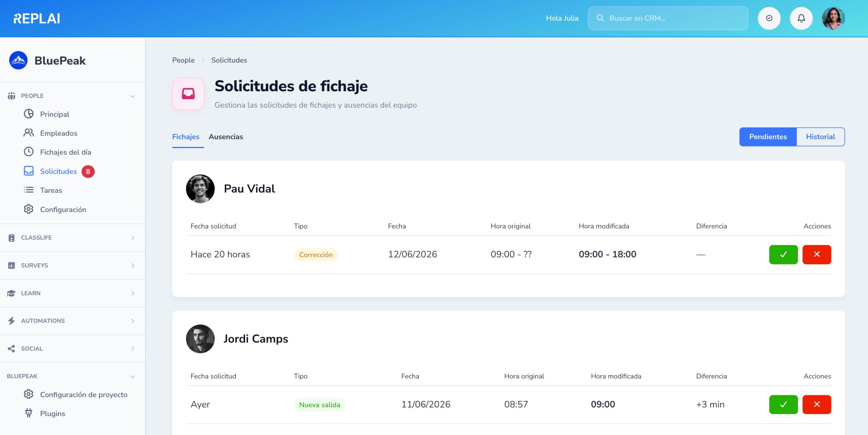Click the Jordi Camps name heading
This screenshot has height=435, width=868.
pos(256,339)
